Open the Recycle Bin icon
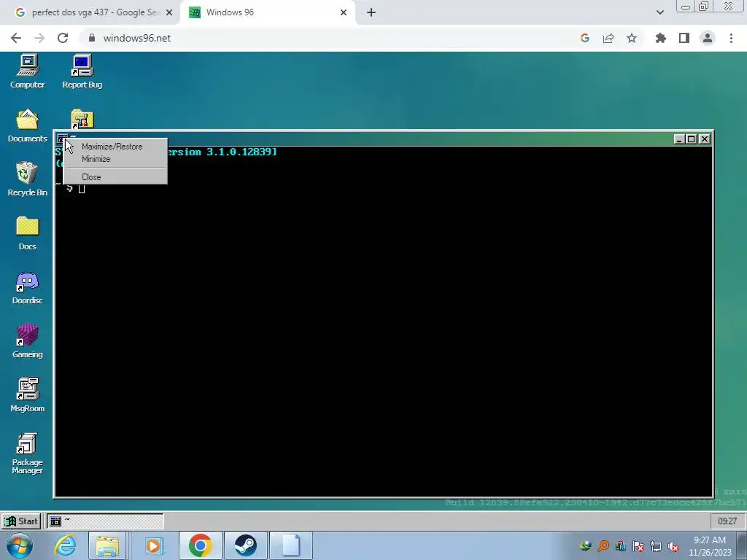This screenshot has height=560, width=747. pos(27,179)
